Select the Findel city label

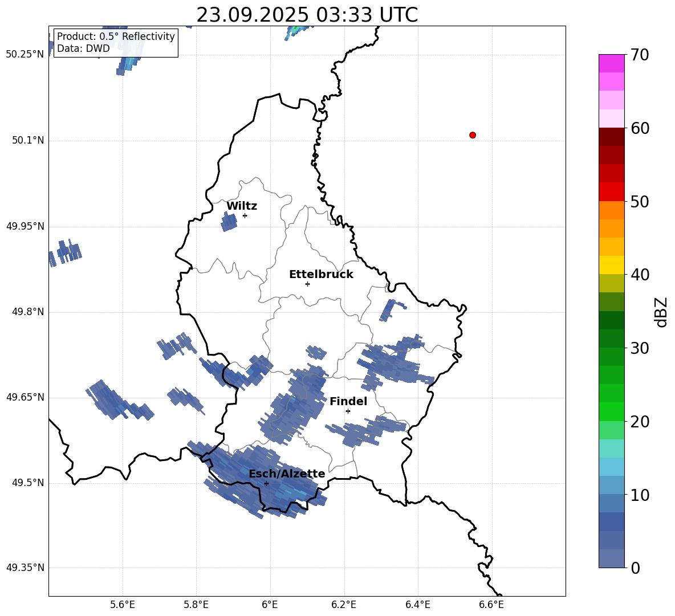click(x=348, y=401)
